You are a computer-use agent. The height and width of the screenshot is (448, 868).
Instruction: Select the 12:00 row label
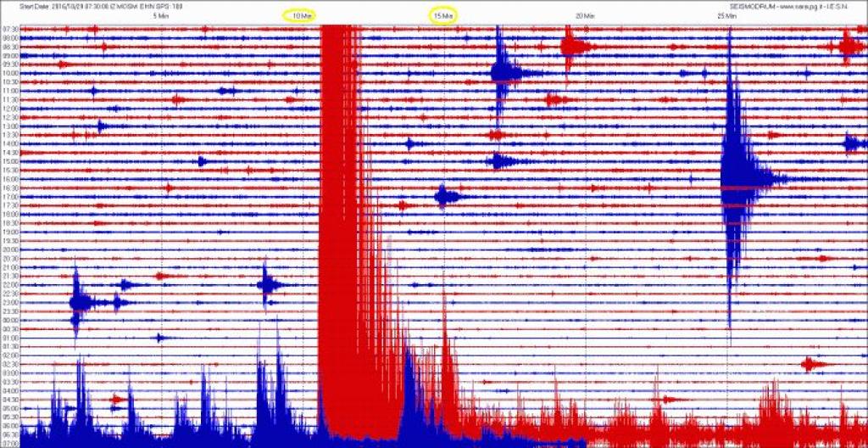[x=10, y=109]
